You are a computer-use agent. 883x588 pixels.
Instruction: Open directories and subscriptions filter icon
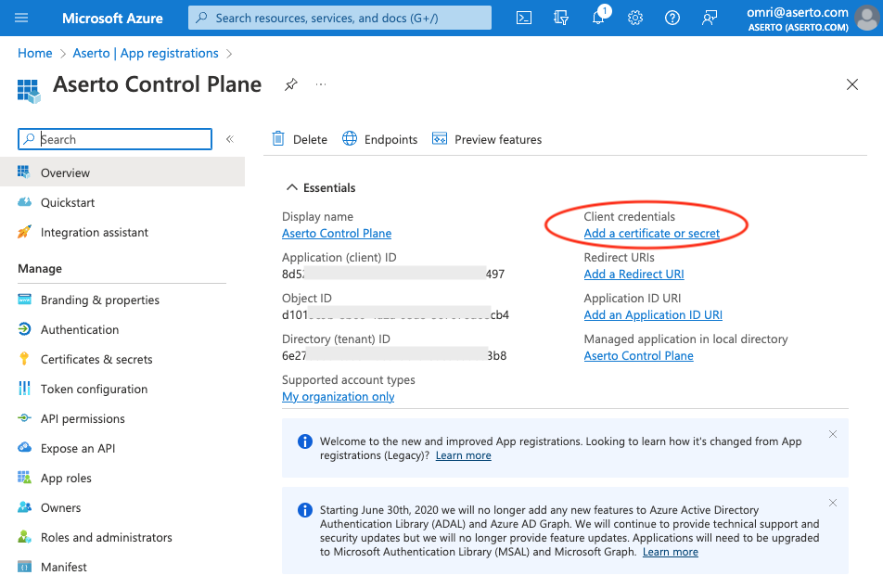tap(561, 18)
